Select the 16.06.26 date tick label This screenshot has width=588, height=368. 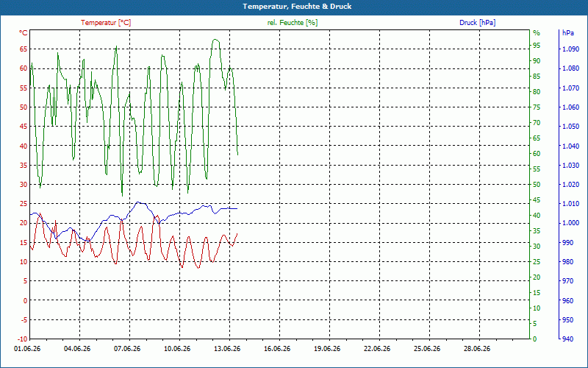(277, 349)
